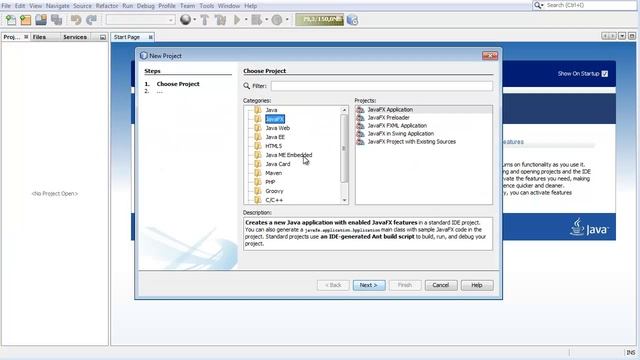Screen dimensions: 640x360
Task: Click the profiler clock icon beside memory bar
Action: tap(352, 20)
